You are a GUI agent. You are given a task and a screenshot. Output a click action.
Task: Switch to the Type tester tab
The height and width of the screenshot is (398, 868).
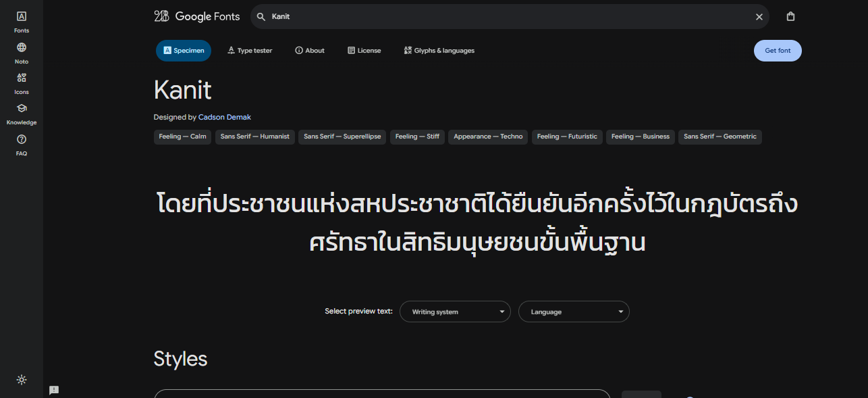pyautogui.click(x=250, y=51)
